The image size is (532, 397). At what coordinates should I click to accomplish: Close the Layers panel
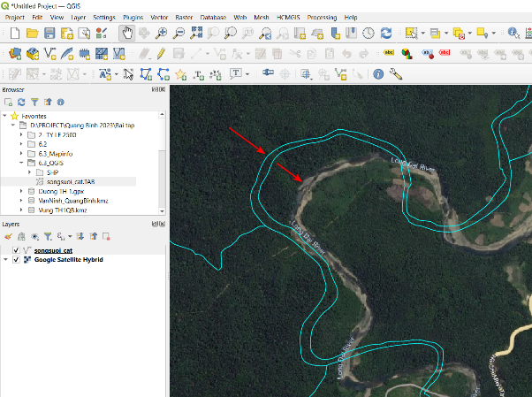click(x=163, y=224)
